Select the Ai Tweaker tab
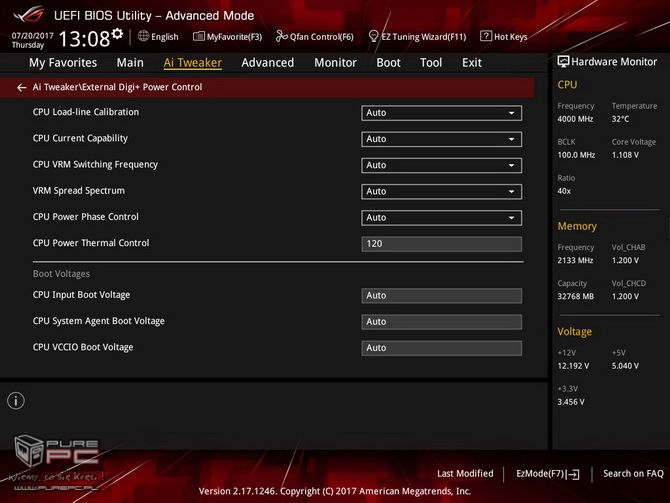This screenshot has width=670, height=503. pos(193,63)
